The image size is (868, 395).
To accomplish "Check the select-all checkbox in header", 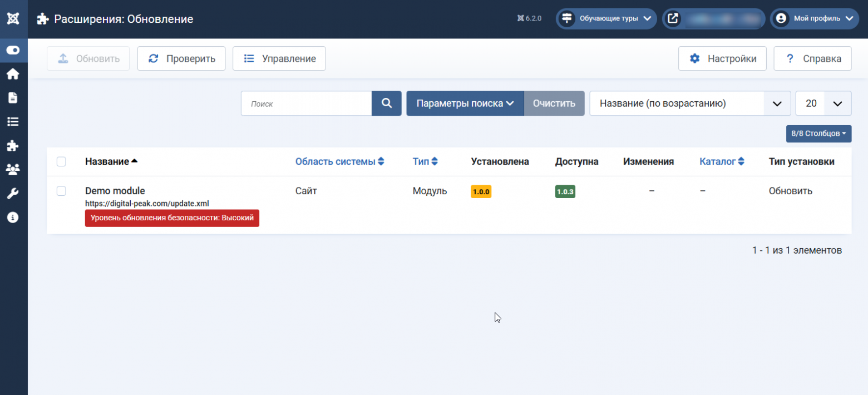I will click(x=61, y=161).
